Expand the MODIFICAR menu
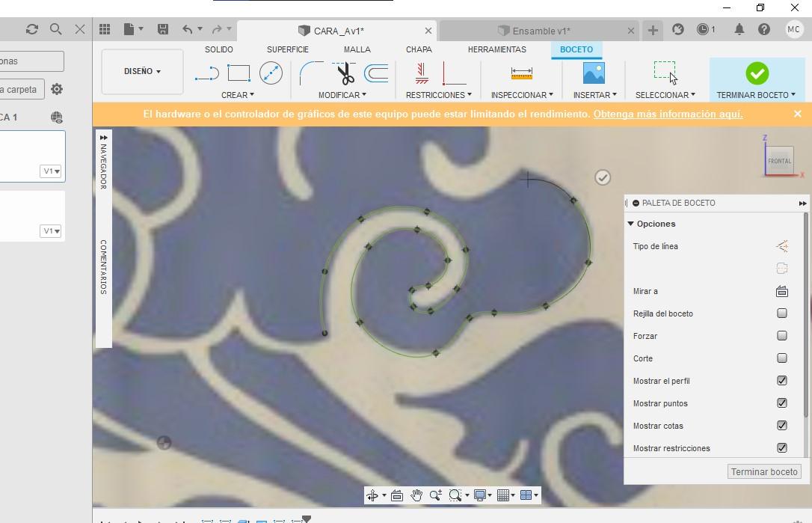812x523 pixels. 342,95
